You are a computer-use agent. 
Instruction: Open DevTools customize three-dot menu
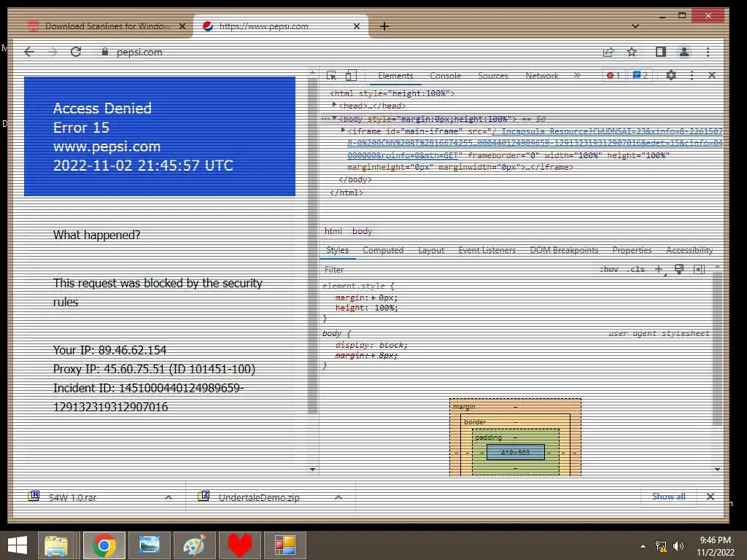[692, 75]
